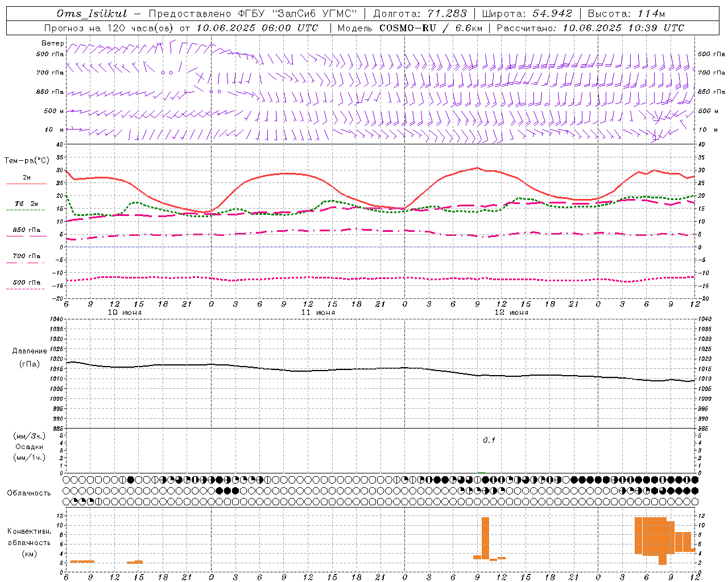Click the "500 м" wind level label at left
Image resolution: width=728 pixels, height=582 pixels.
point(54,111)
